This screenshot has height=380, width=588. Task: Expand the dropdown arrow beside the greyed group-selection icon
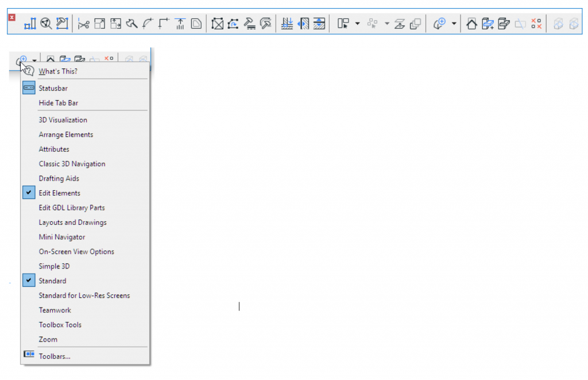[x=386, y=24]
